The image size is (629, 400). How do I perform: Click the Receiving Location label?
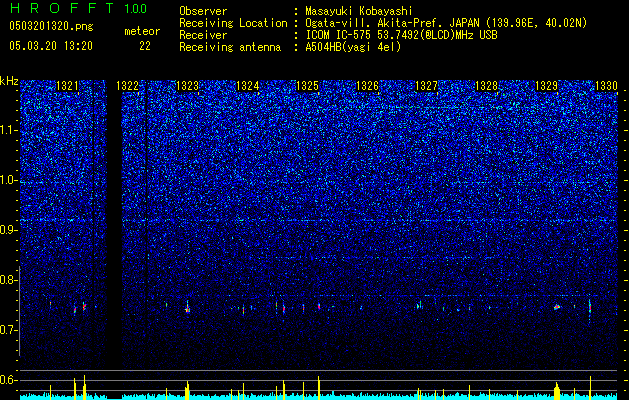(x=233, y=23)
